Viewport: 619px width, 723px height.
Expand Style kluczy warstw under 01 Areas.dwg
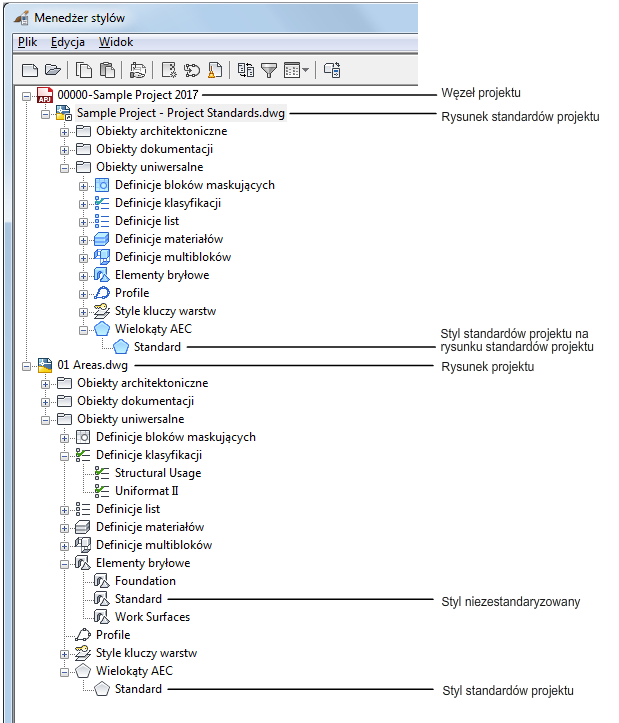click(64, 654)
